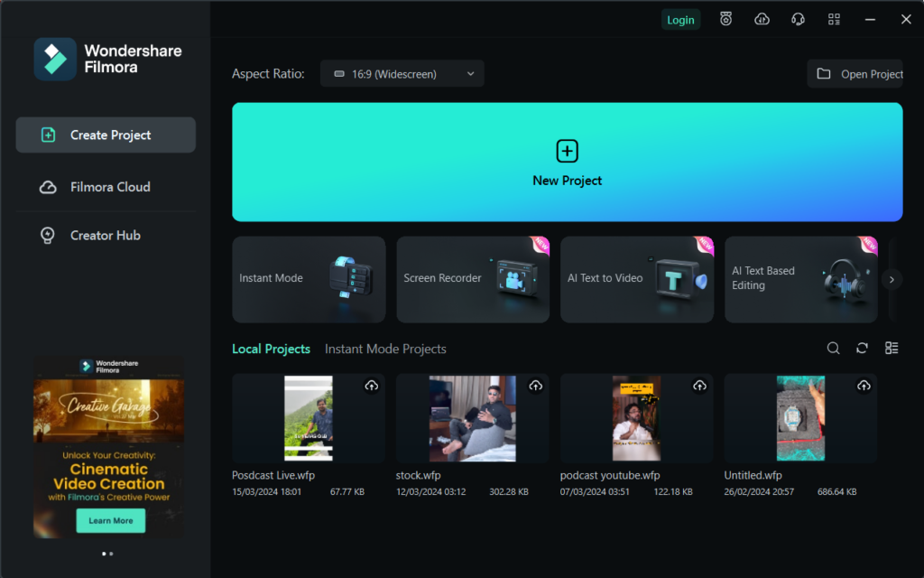Expand the Aspect Ratio dropdown
This screenshot has width=924, height=578.
coord(402,74)
